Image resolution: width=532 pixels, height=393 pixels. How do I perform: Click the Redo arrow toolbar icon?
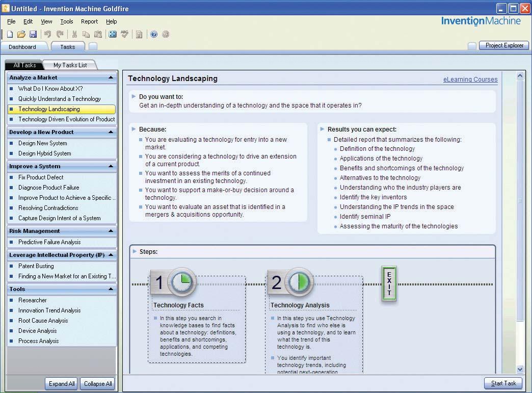click(60, 34)
